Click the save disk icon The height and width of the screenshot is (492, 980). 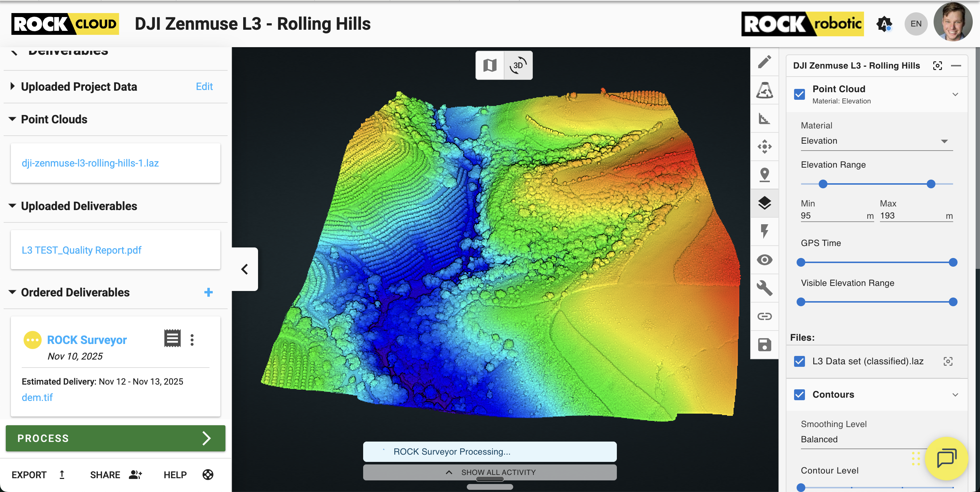click(x=764, y=345)
